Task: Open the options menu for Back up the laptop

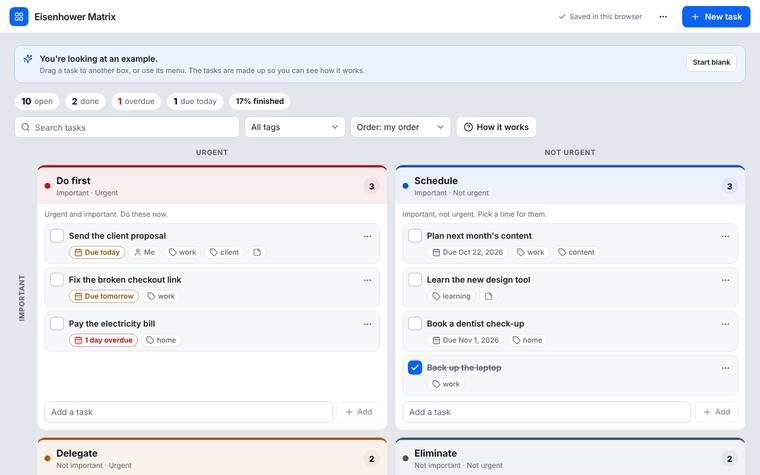Action: tap(725, 368)
